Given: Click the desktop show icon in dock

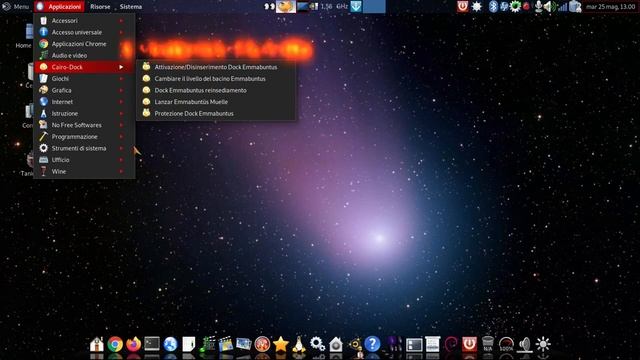Looking at the screenshot, I should click(x=414, y=344).
